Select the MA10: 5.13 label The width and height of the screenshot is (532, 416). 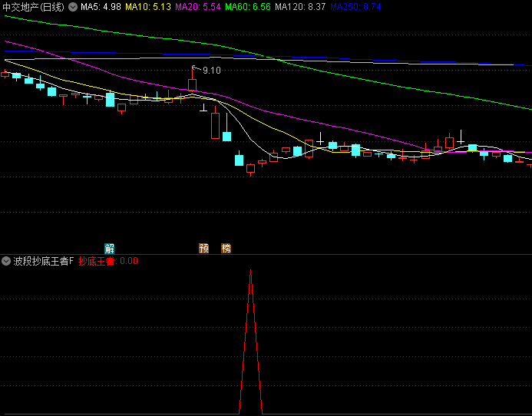148,7
